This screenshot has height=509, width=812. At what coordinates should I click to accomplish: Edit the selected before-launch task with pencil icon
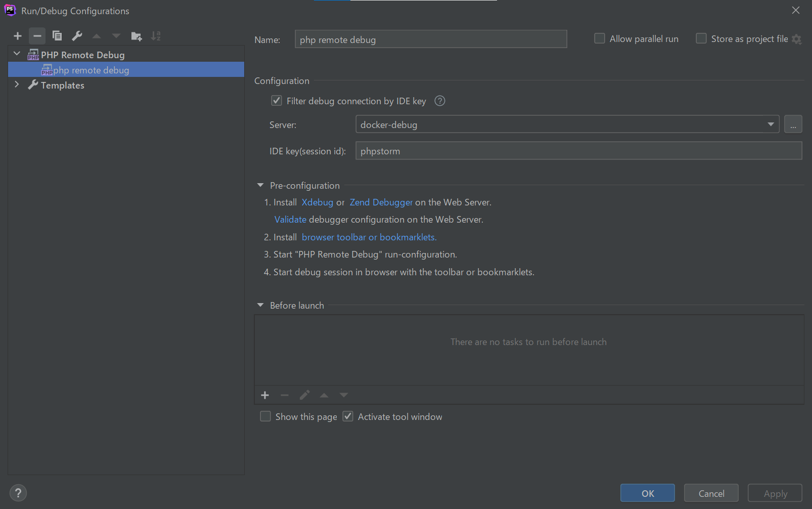click(304, 395)
